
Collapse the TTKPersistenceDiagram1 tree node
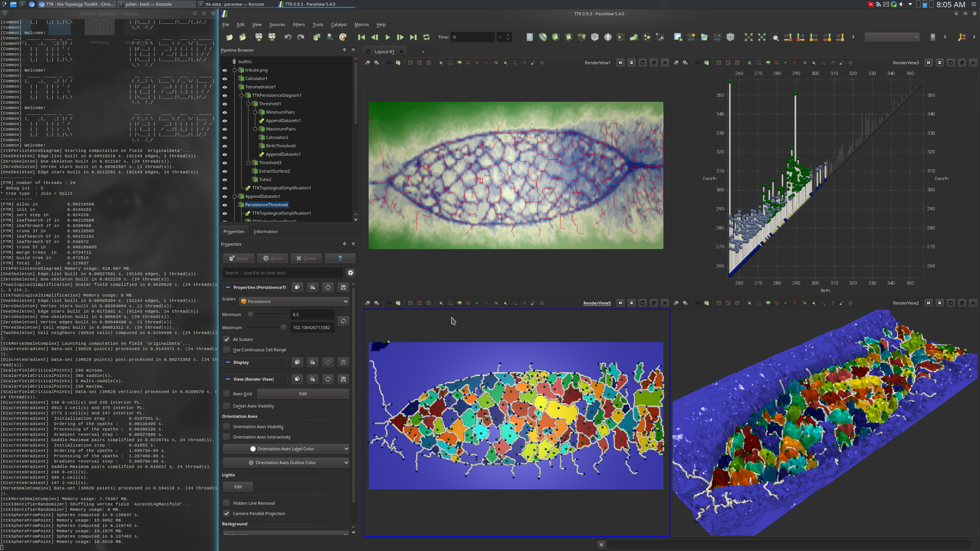(242, 95)
